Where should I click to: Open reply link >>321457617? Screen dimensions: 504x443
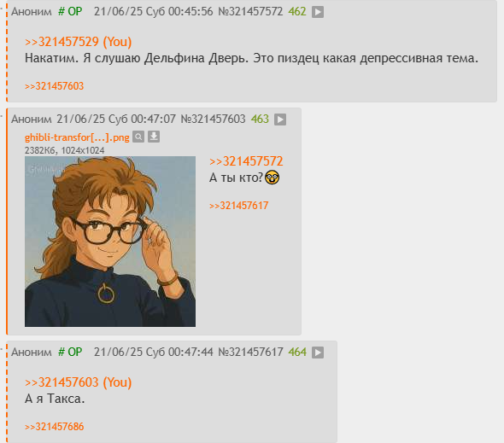238,206
